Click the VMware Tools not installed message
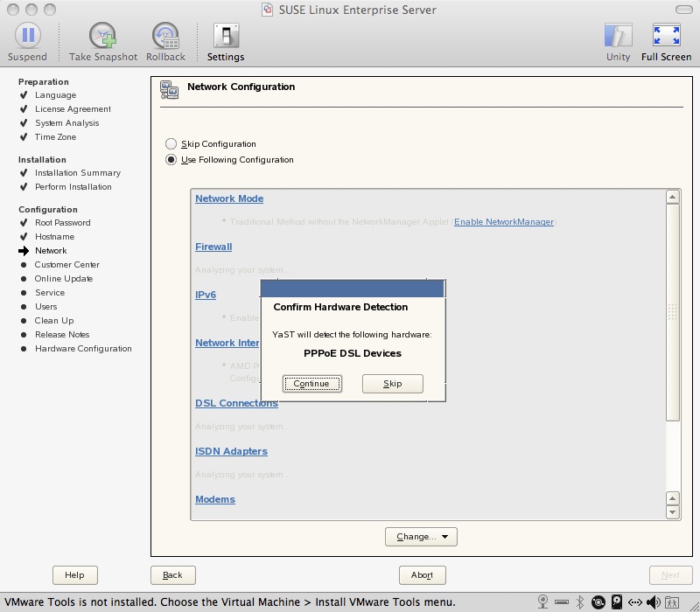 coord(230,602)
